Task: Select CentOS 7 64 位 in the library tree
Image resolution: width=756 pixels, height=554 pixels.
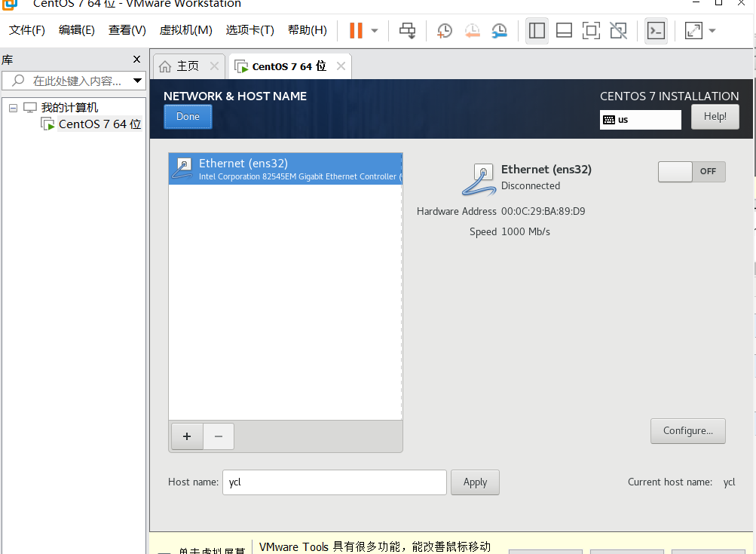Action: [99, 124]
